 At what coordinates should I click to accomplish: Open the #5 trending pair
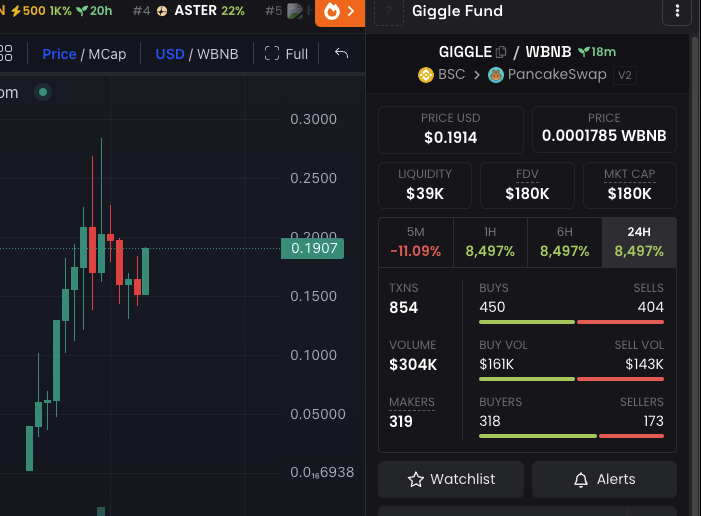point(289,11)
